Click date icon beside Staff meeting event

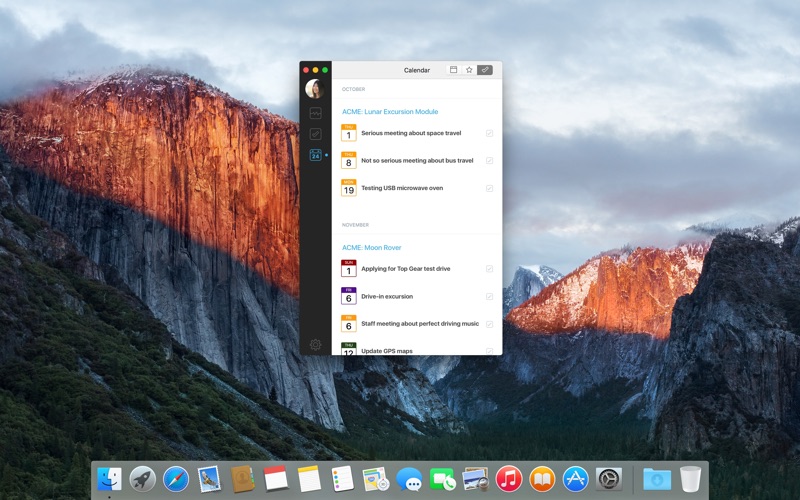348,323
